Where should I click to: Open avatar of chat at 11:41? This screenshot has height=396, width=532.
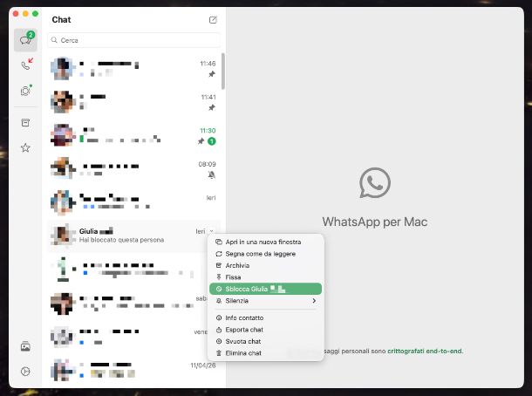62,102
